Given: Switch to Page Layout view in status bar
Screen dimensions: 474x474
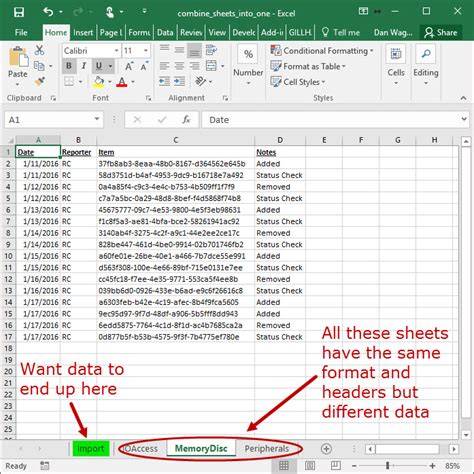Looking at the screenshot, I should [x=310, y=466].
